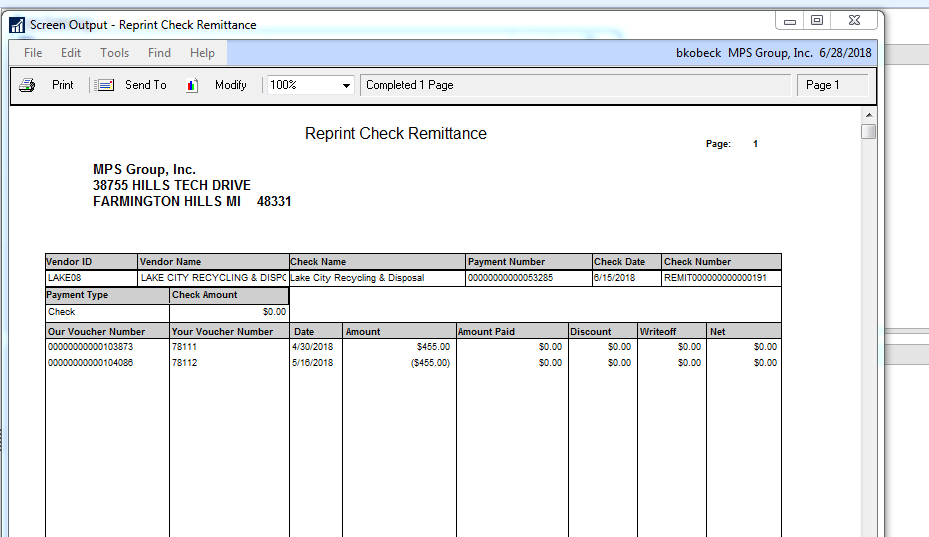Image resolution: width=929 pixels, height=537 pixels.
Task: Click Vendor Name column header
Action: (213, 261)
